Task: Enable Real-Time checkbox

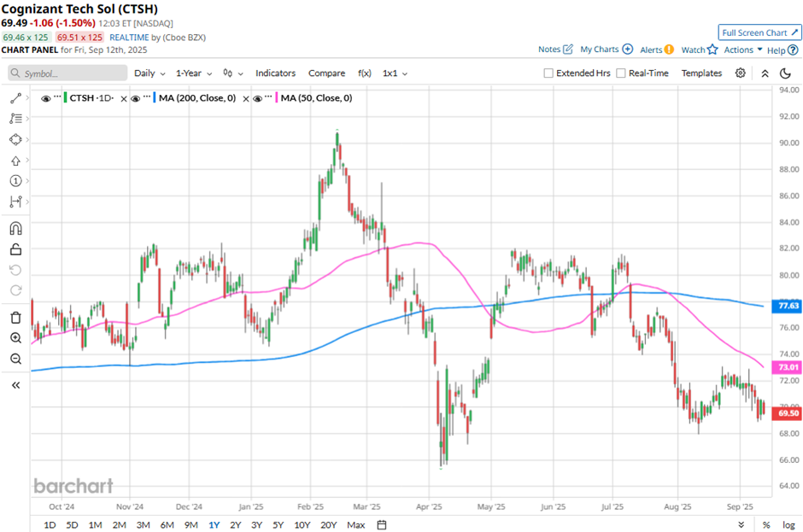Action: [x=621, y=73]
